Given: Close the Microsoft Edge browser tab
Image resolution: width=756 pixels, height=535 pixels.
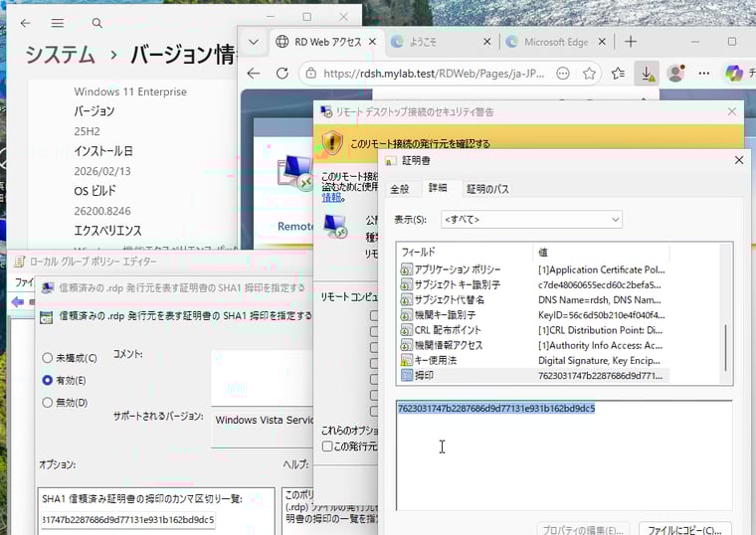Looking at the screenshot, I should point(602,42).
